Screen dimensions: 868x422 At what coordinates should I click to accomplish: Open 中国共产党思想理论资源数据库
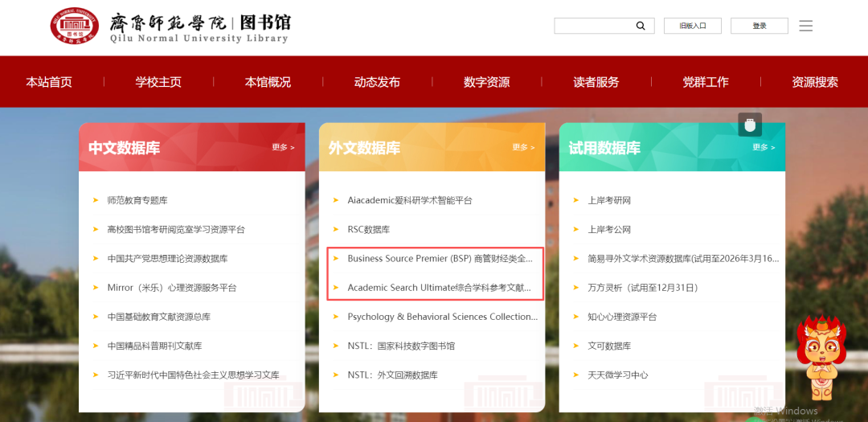(x=168, y=259)
